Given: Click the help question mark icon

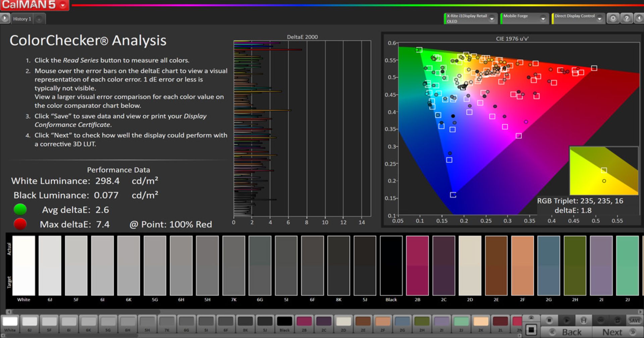Looking at the screenshot, I should tap(626, 18).
